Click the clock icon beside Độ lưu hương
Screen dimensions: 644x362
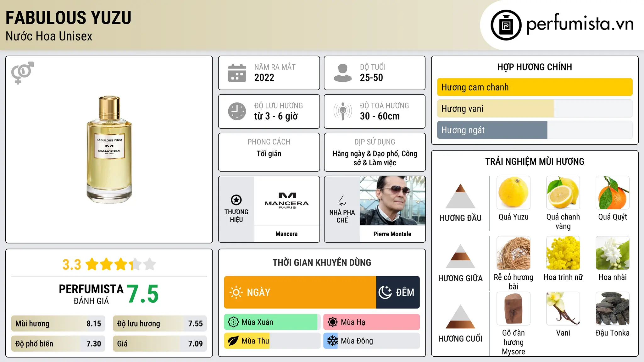click(237, 111)
